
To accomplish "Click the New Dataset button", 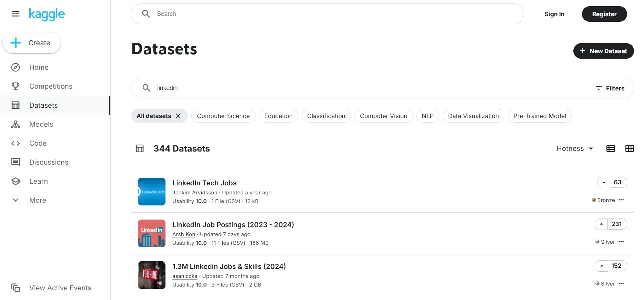I will tap(604, 51).
